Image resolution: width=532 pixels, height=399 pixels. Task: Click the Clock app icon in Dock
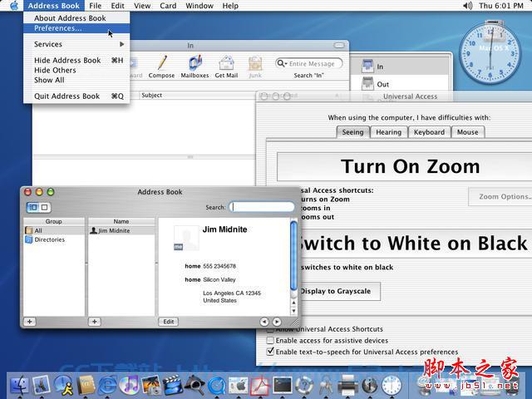(392, 386)
